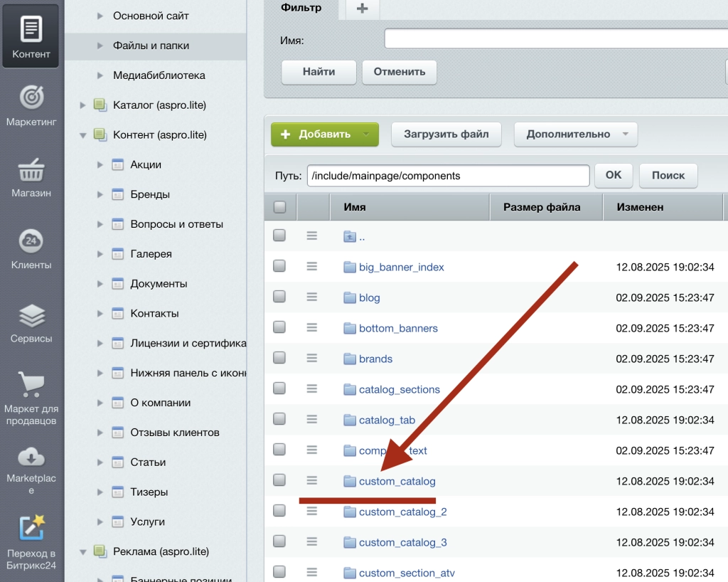Open Переход в Битрикс24 icon

(x=31, y=528)
